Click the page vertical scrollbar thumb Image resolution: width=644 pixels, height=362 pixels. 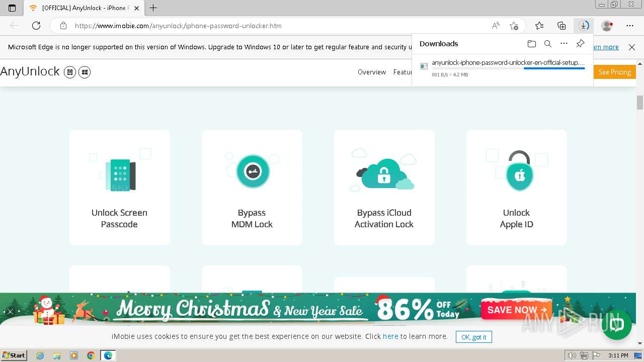point(640,103)
